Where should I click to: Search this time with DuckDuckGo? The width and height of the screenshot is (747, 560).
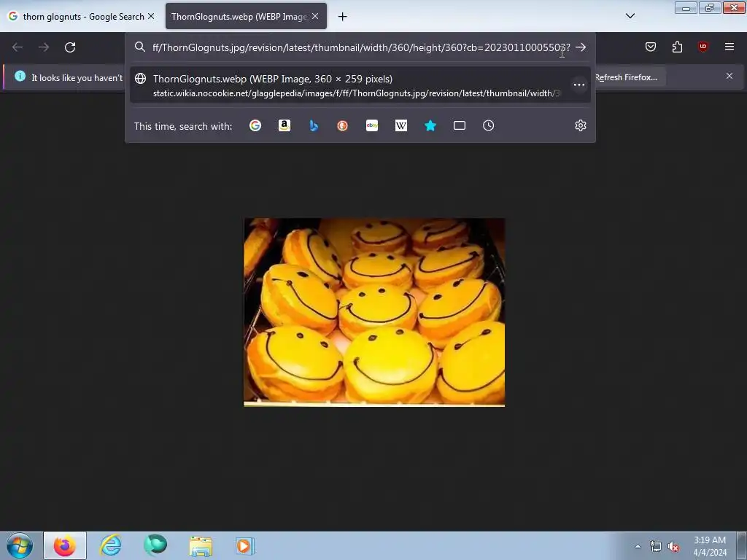pos(343,125)
